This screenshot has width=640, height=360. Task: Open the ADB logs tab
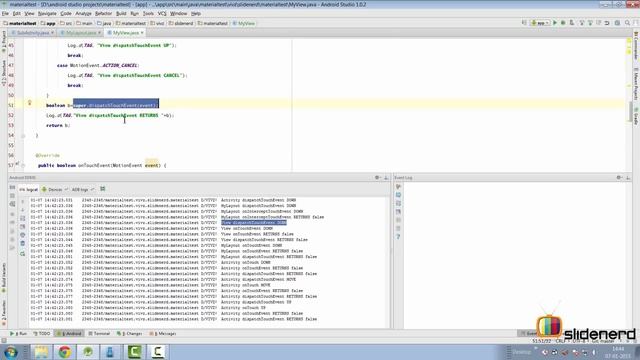[x=82, y=189]
